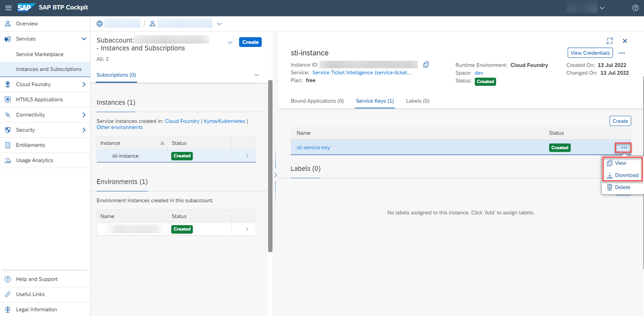Click the subaccount hierarchy breadcrumb icon

pyautogui.click(x=153, y=24)
